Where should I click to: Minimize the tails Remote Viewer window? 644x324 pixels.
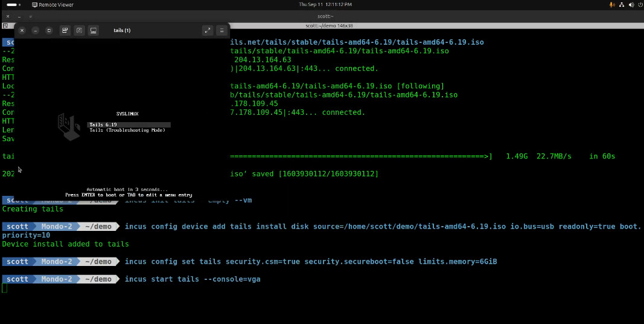[x=36, y=30]
